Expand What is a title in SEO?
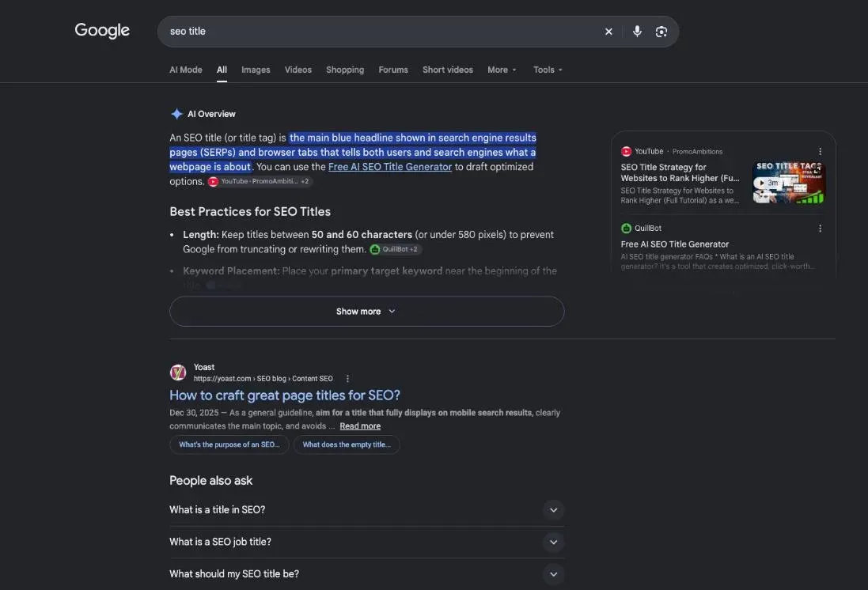The width and height of the screenshot is (868, 590). [366, 510]
